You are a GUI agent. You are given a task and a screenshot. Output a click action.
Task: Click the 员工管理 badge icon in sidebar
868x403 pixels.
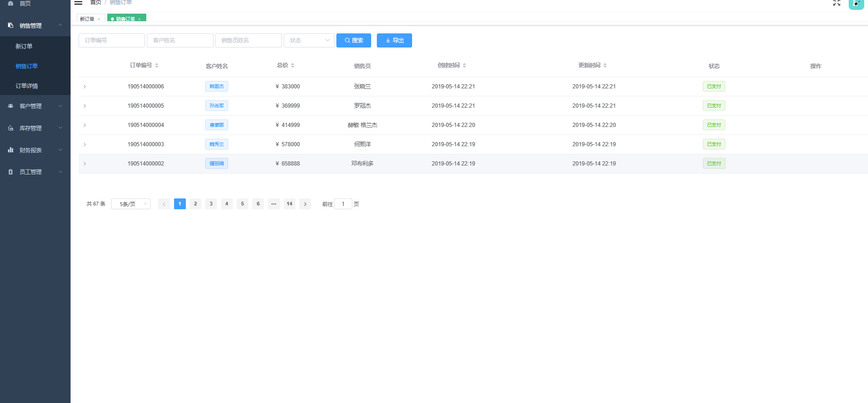click(x=11, y=172)
